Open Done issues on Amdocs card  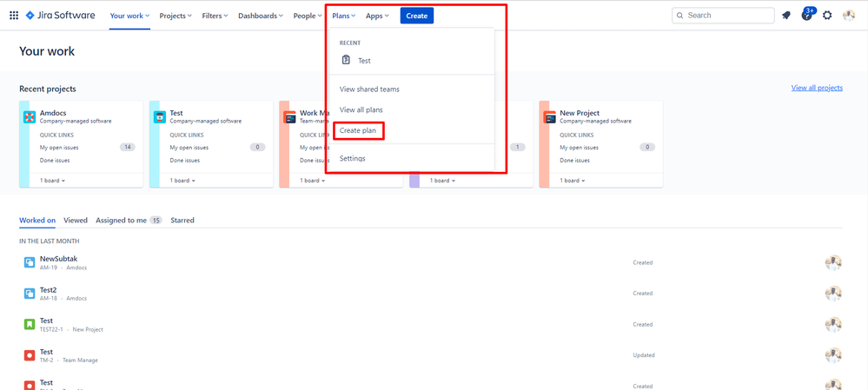(55, 161)
